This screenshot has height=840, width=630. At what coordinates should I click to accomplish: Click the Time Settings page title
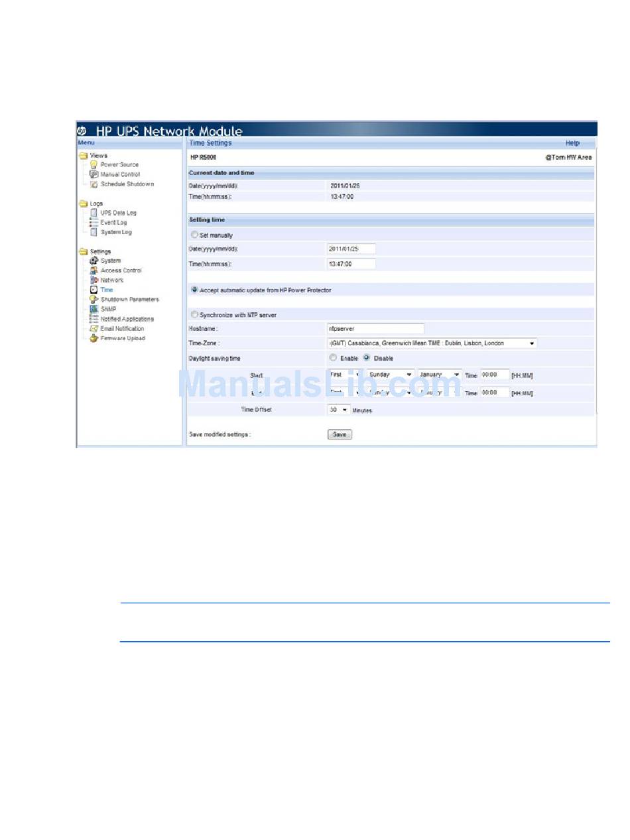[210, 143]
